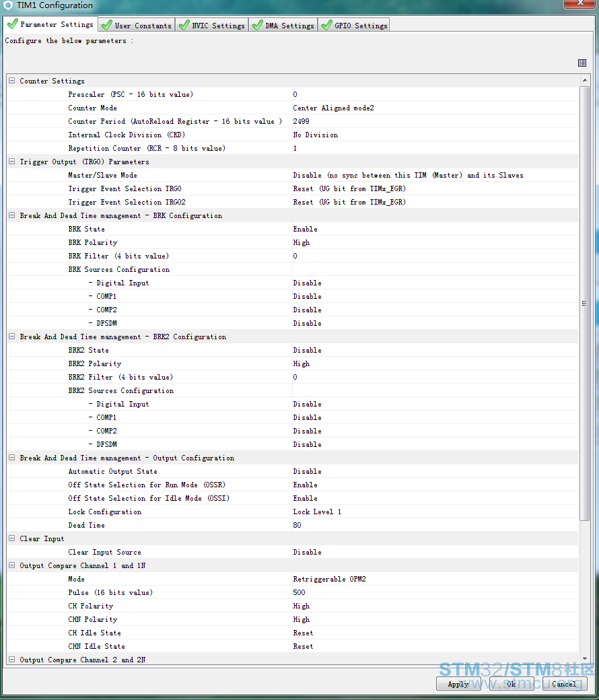The width and height of the screenshot is (599, 700).
Task: Change OSSI Off State Selection value
Action: tap(435, 498)
